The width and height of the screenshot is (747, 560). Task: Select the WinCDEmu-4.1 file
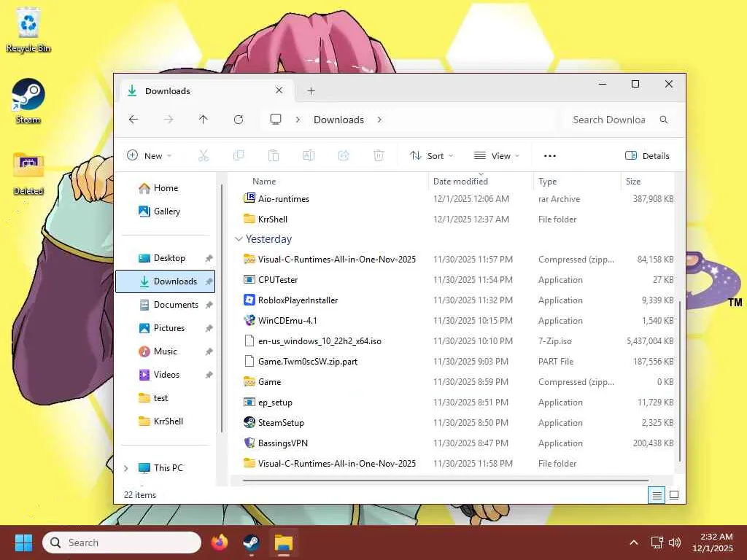point(287,321)
